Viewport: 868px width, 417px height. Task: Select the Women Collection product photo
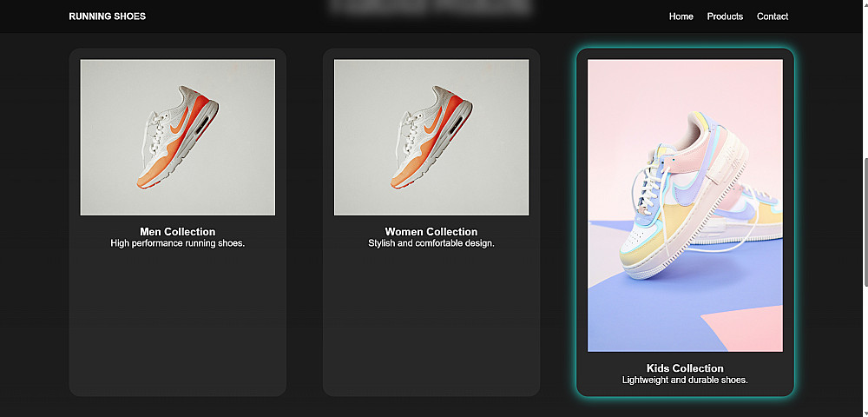[431, 137]
